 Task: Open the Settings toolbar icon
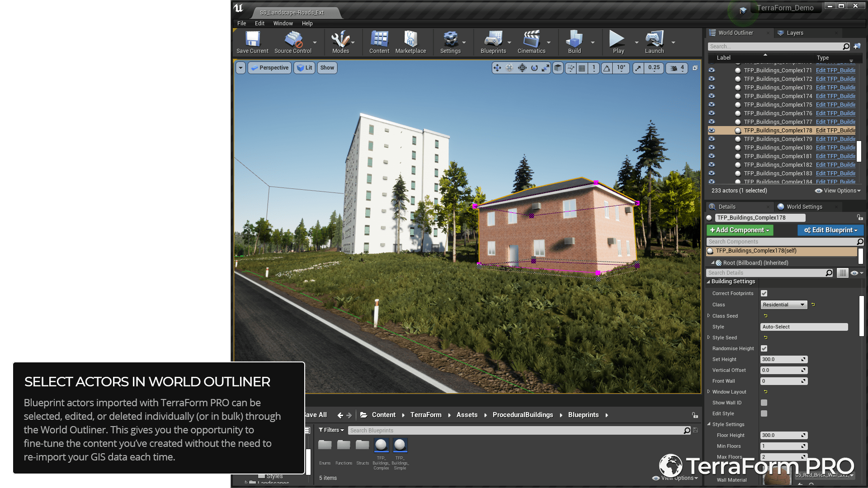click(x=450, y=42)
